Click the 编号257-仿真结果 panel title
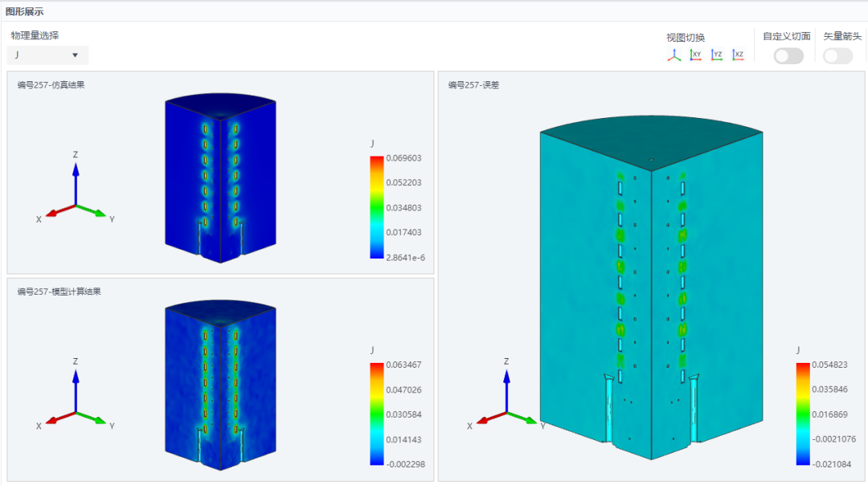 pos(51,84)
